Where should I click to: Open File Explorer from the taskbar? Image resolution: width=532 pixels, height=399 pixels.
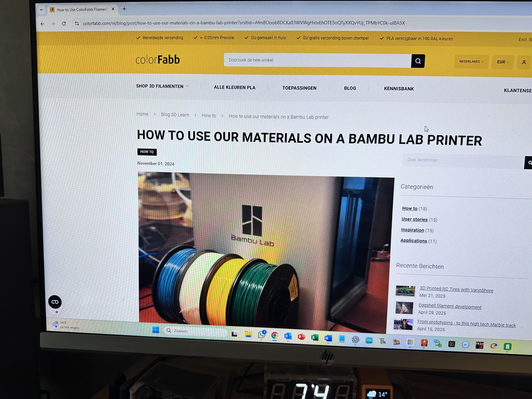248,334
